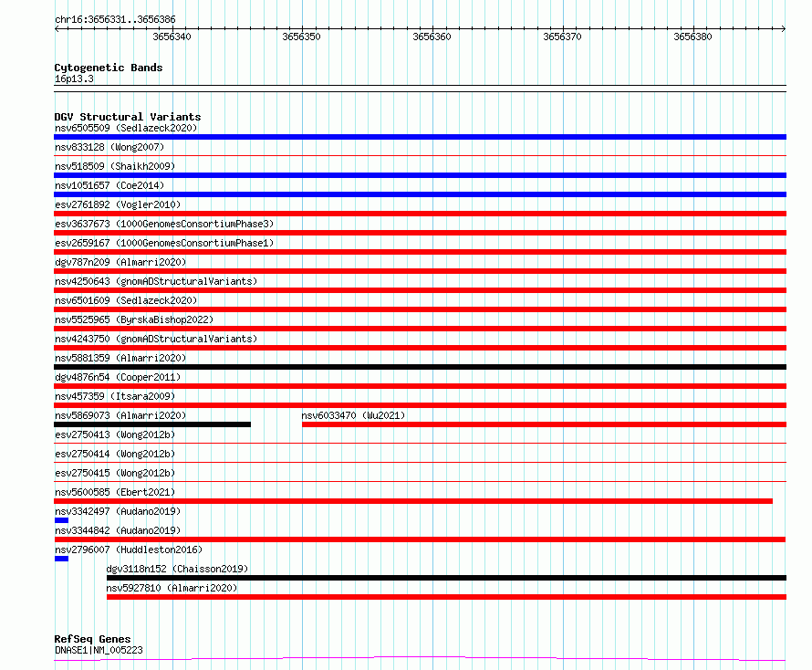Click the red bar under nsv6033470

[x=545, y=424]
